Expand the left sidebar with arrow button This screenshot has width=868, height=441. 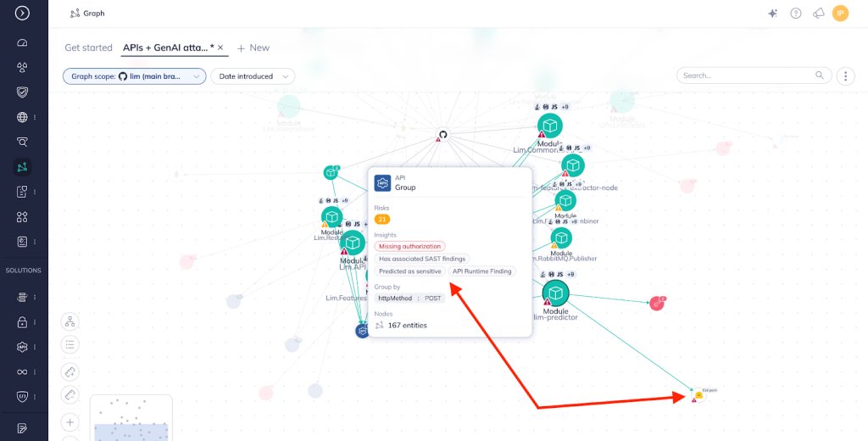tap(22, 13)
